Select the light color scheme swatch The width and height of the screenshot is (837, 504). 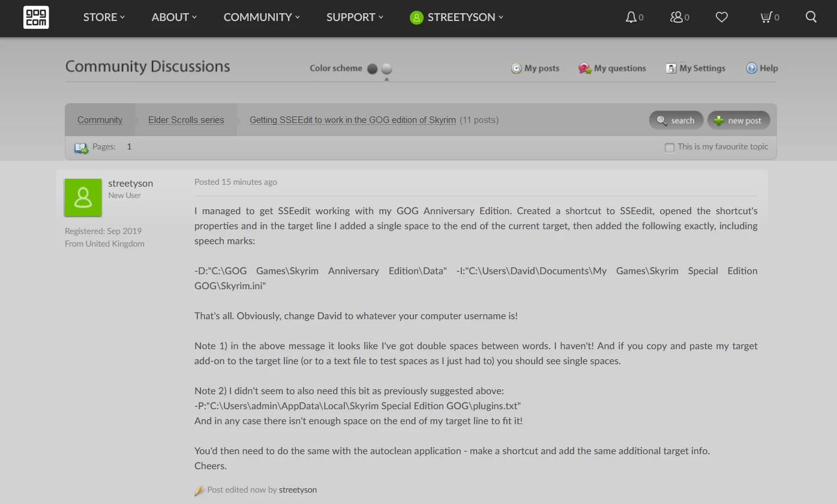386,69
